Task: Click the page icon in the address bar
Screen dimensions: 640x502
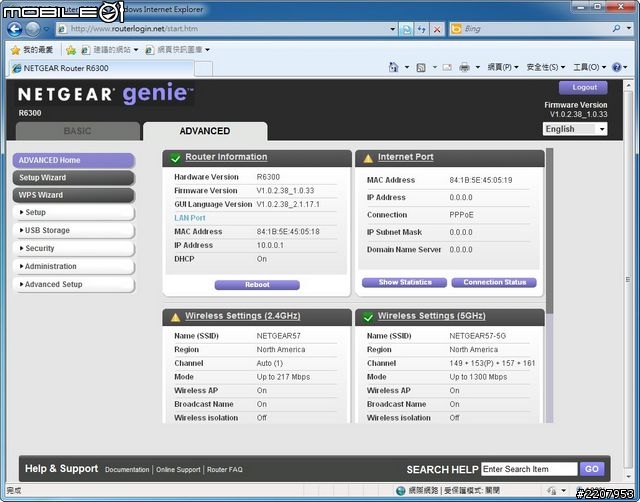Action: (62, 29)
